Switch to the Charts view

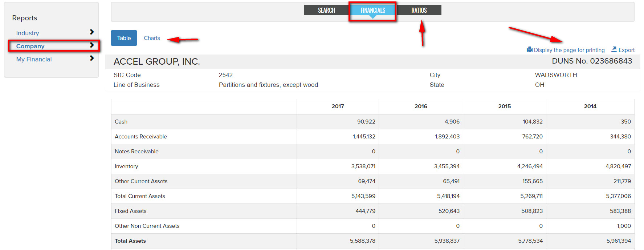(152, 38)
